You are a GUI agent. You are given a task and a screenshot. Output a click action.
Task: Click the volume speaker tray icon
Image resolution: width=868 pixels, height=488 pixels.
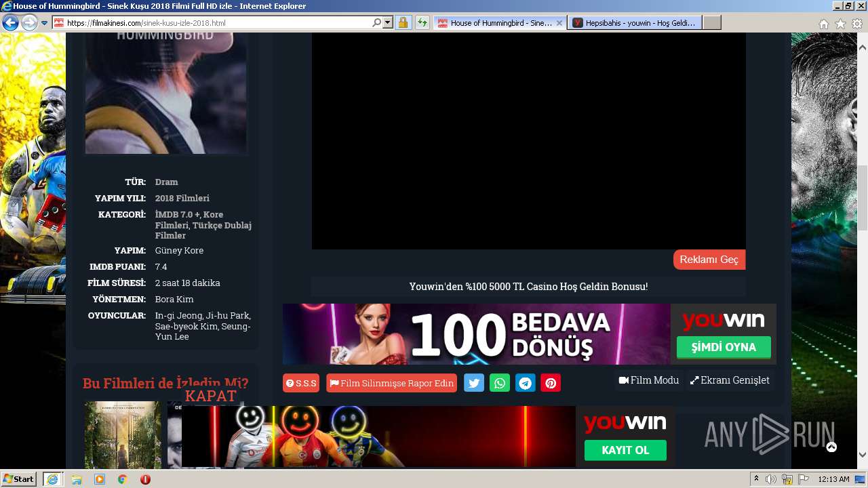771,479
